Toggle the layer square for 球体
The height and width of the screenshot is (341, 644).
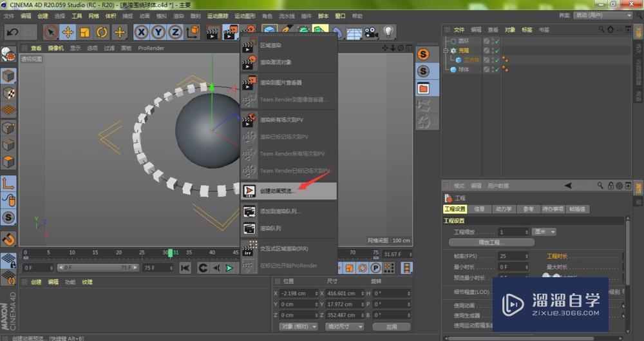[486, 70]
